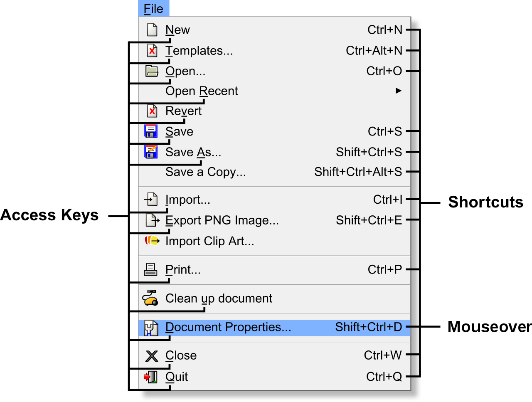Select Document Properties... menu entry
532x402 pixels.
tap(228, 328)
